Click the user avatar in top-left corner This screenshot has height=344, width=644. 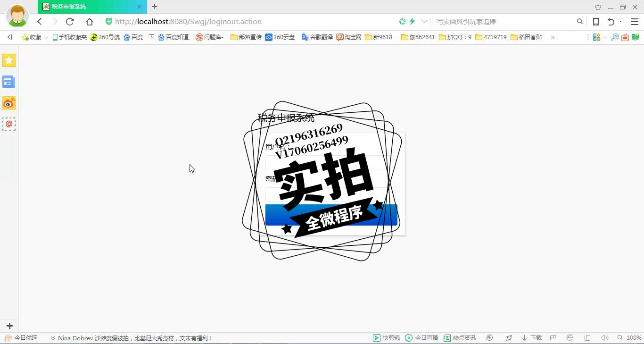pyautogui.click(x=17, y=16)
